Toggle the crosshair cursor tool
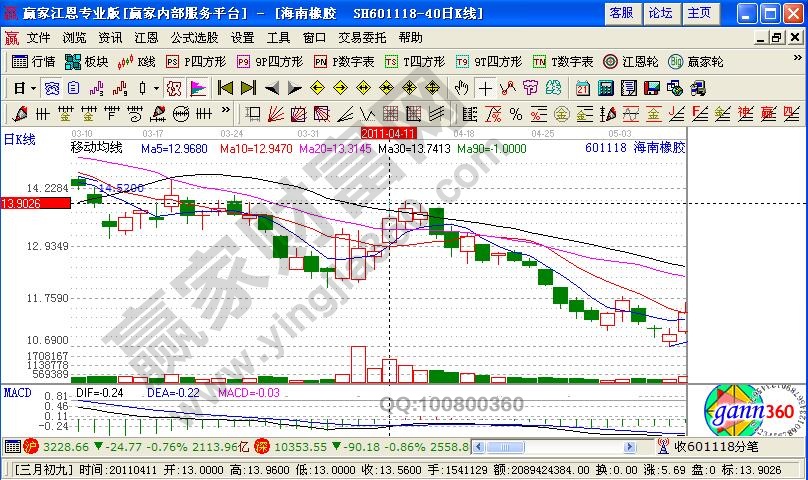808x480 pixels. click(x=486, y=87)
